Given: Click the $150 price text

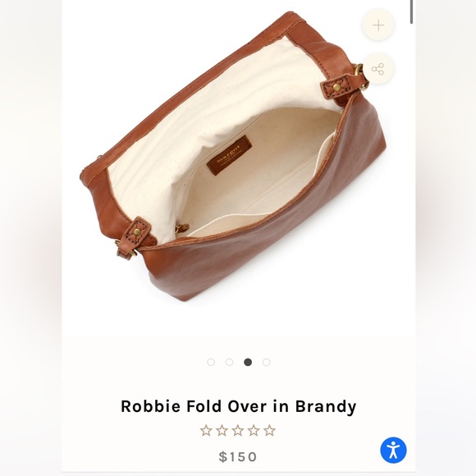Looking at the screenshot, I should (x=238, y=456).
